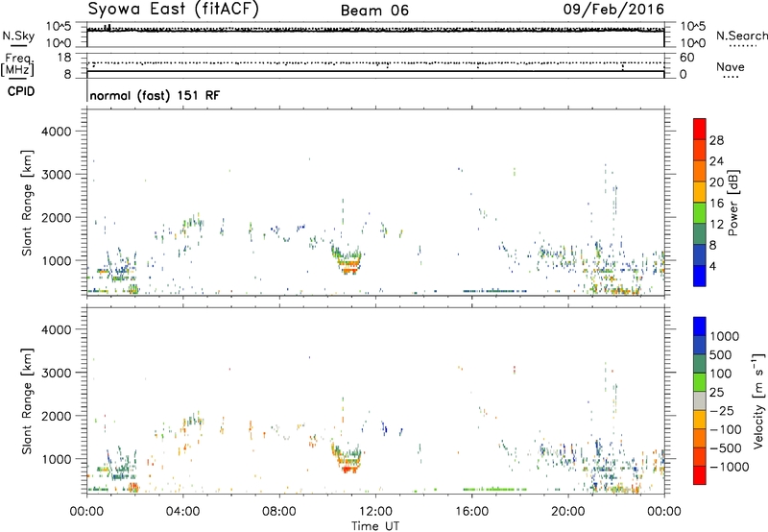
Task: Click the "25" velocity color bar label
Action: (x=717, y=393)
